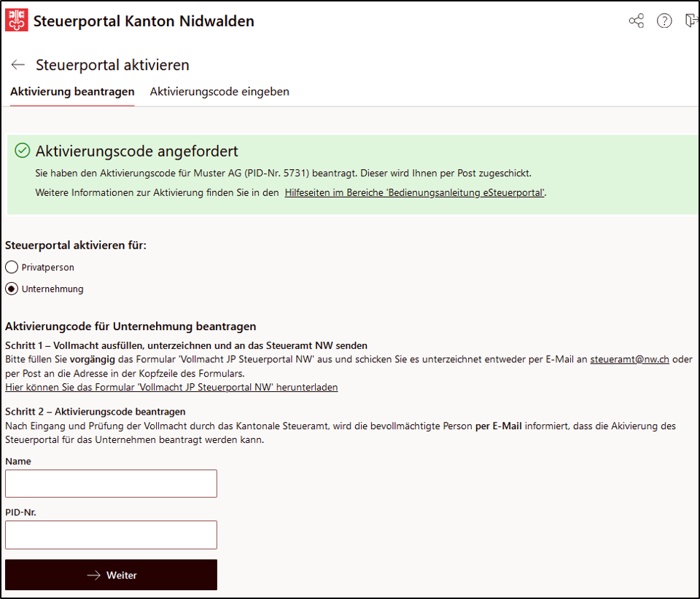Click the Nidwalden canton logo
700x599 pixels.
tap(17, 20)
